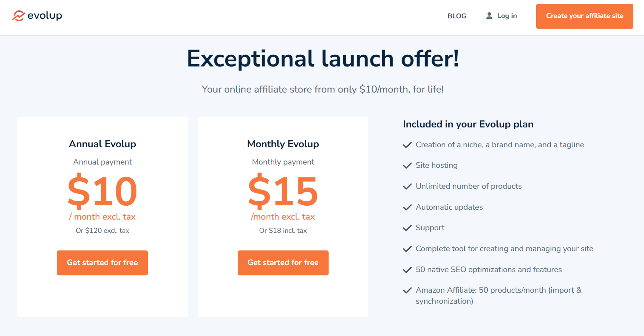
Task: Click the checkmark beside Complete tool for creating
Action: coord(407,249)
